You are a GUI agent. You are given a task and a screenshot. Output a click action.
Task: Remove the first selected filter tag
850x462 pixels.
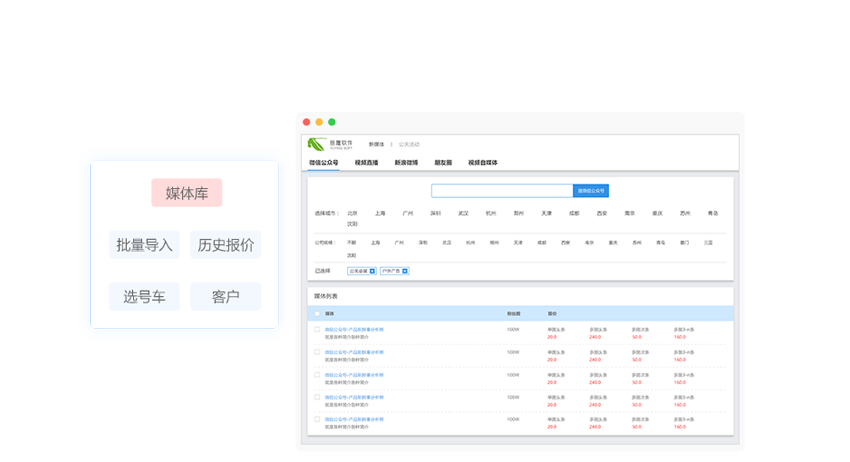tap(372, 271)
